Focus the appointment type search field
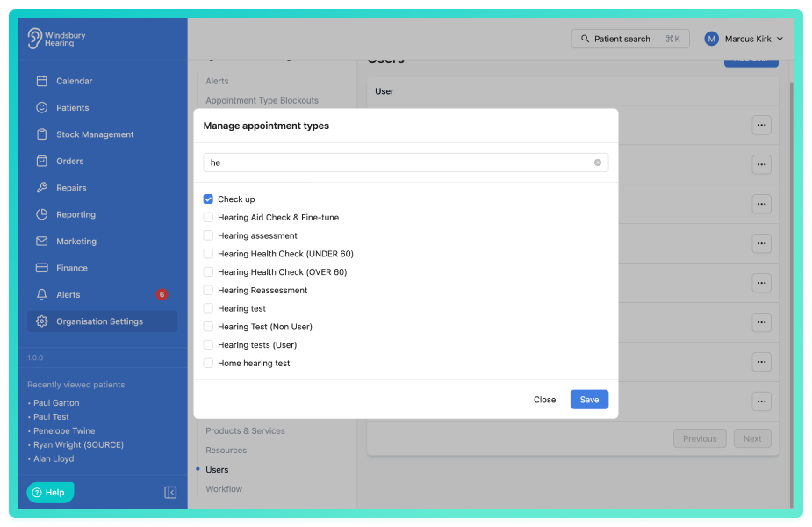Image resolution: width=812 pixels, height=527 pixels. click(406, 162)
